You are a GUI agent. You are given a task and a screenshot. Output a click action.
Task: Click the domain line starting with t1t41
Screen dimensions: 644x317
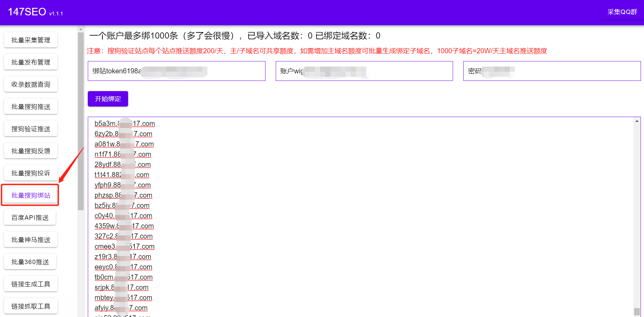(x=122, y=175)
